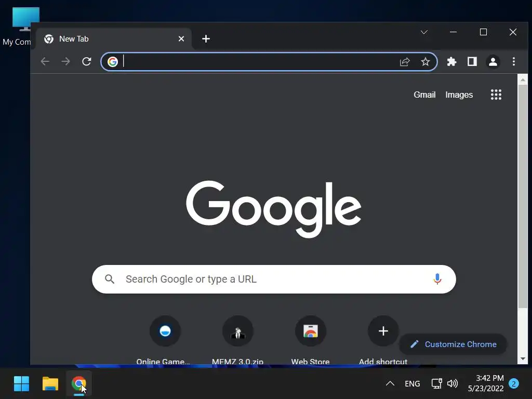This screenshot has width=532, height=399.
Task: Open notification badge showing 2
Action: point(514,383)
